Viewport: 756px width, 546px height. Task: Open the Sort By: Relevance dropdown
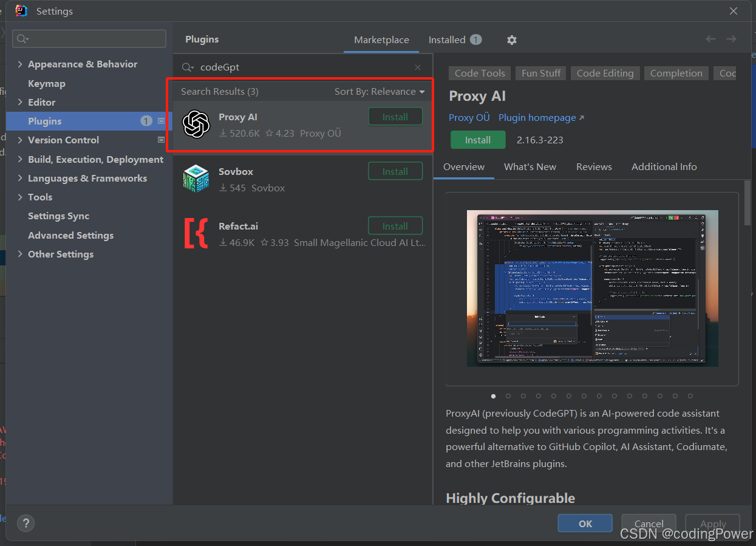(x=380, y=91)
